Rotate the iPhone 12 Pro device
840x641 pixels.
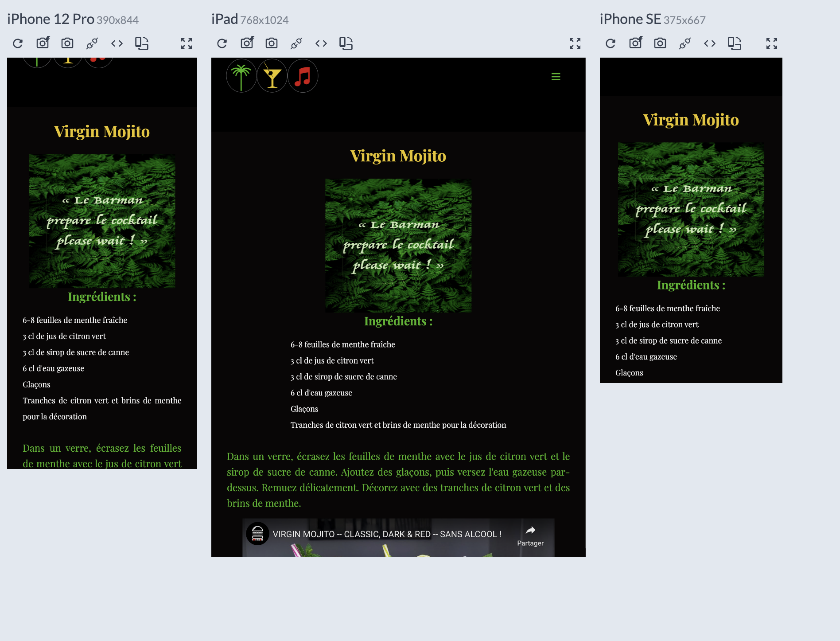142,43
